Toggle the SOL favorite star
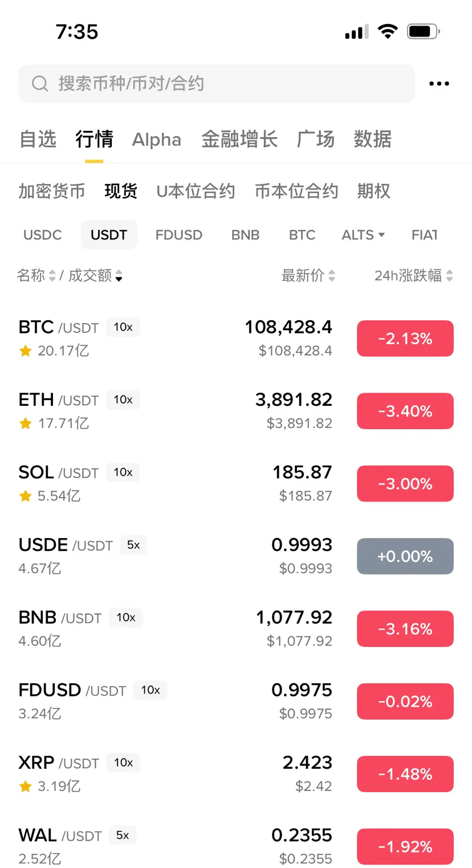Screen dimensions: 472x868 coord(25,496)
